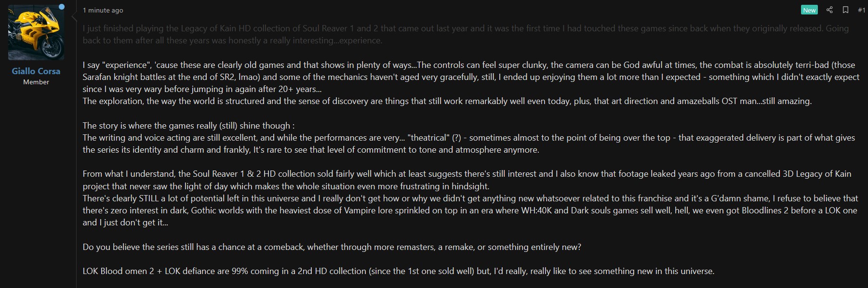This screenshot has height=288, width=868.
Task: Open the #1 post permalink
Action: (861, 10)
